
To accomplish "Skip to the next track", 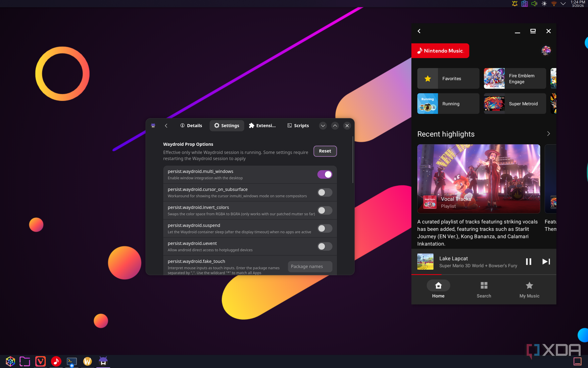I will point(546,262).
